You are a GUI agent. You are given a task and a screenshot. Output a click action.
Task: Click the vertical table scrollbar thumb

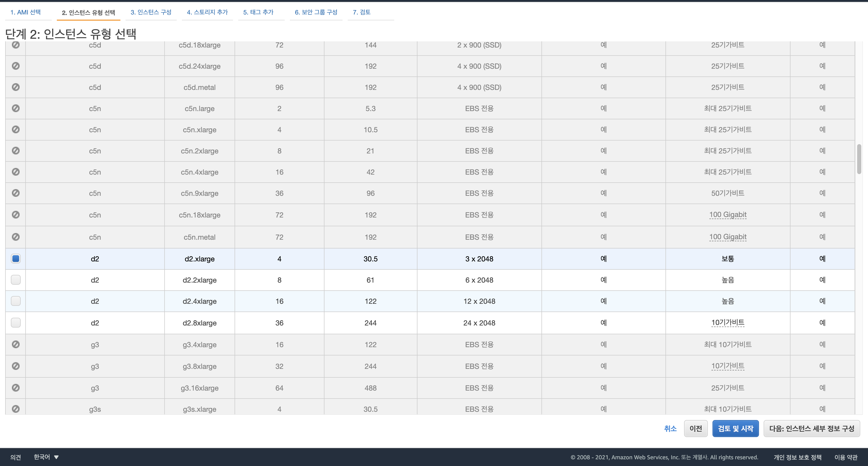click(x=859, y=159)
